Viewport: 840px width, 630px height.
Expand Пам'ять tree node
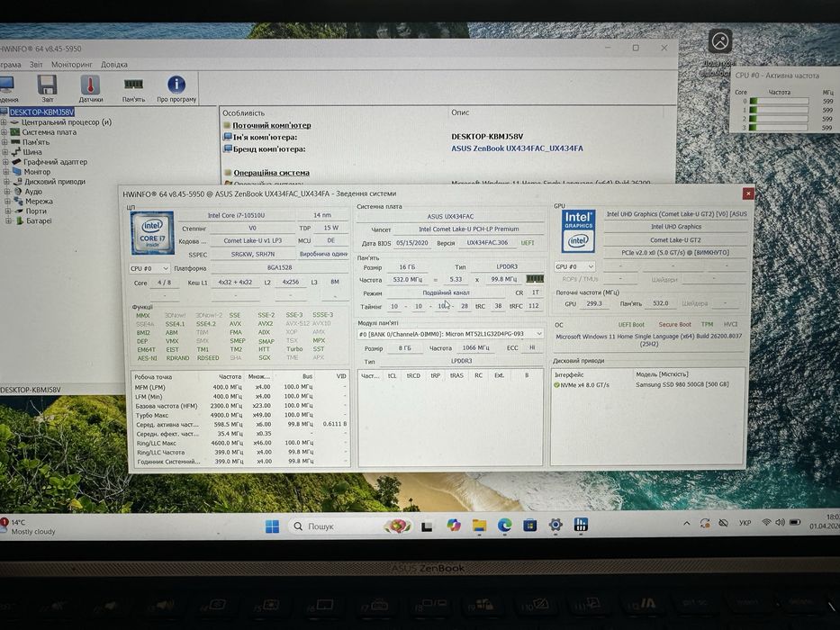pos(5,142)
